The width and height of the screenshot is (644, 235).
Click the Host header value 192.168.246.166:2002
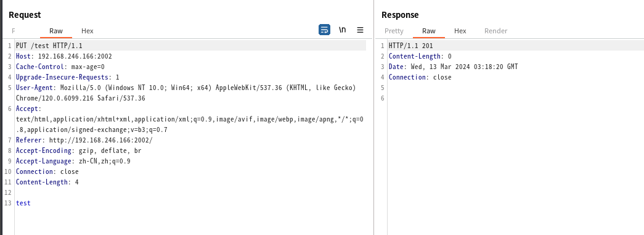[75, 56]
